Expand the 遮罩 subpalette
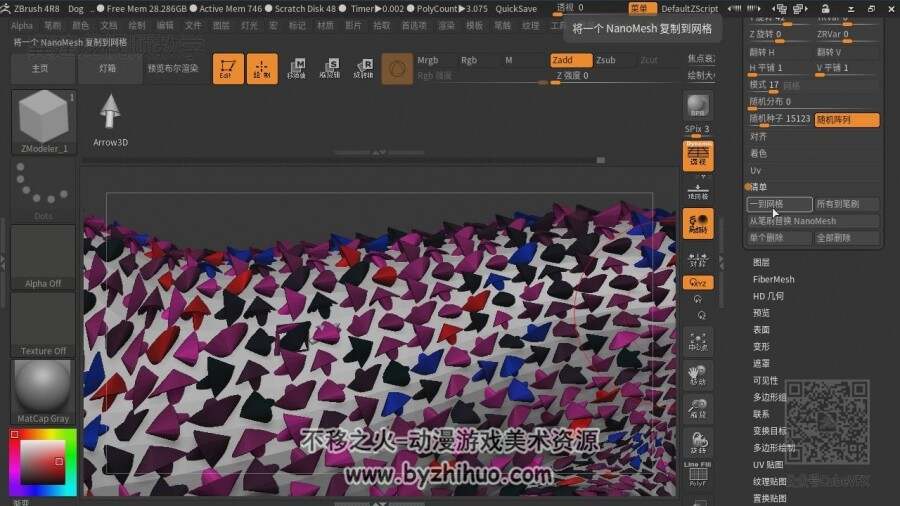This screenshot has width=900, height=506. 761,363
